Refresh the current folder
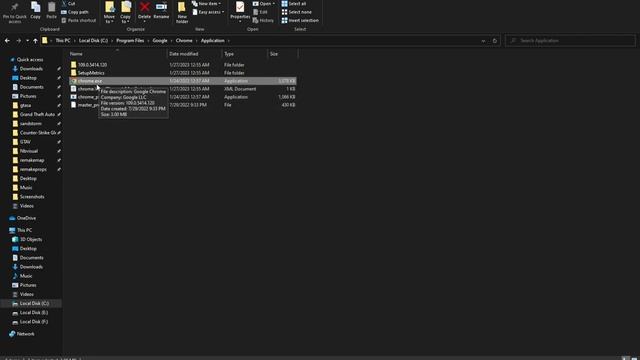The height and width of the screenshot is (360, 640). tap(495, 41)
